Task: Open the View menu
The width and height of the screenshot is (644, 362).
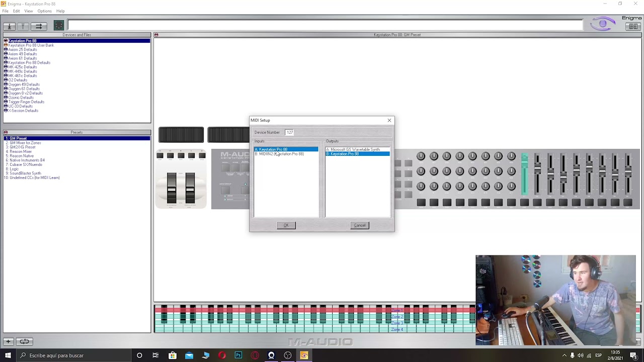Action: [29, 11]
